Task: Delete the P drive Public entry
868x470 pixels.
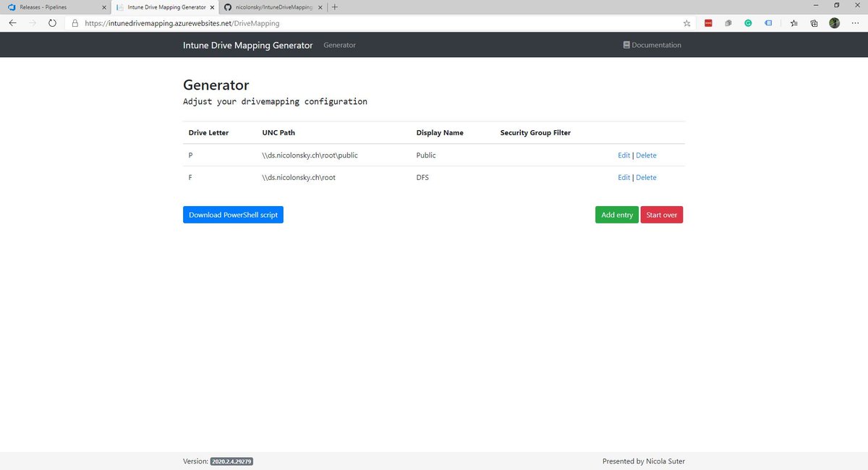Action: click(646, 155)
